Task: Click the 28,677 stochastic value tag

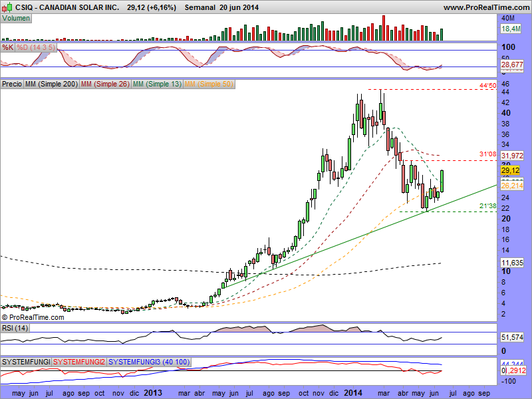Action: pos(512,65)
